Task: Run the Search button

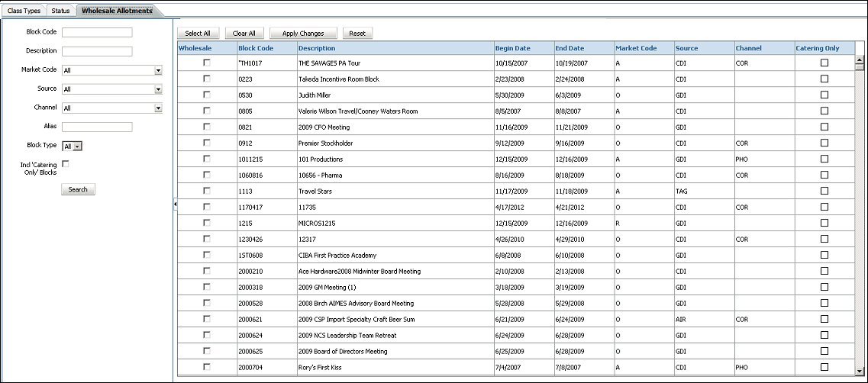Action: [x=78, y=189]
